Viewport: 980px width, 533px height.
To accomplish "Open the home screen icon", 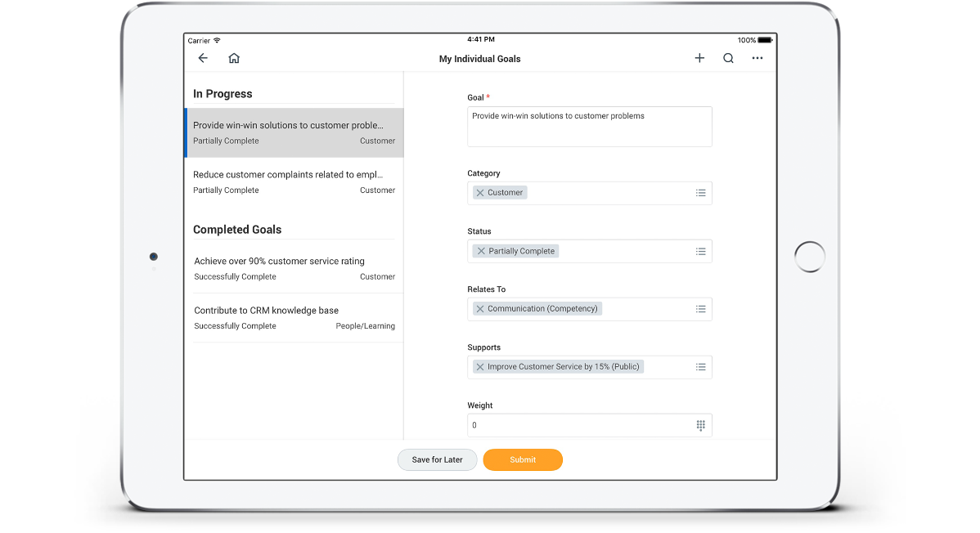I will [234, 58].
